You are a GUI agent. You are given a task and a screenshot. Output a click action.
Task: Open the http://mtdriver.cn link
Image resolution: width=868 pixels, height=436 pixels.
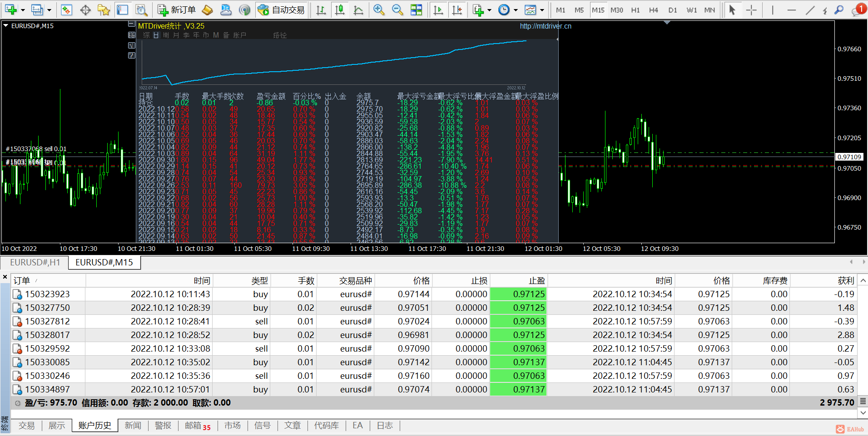click(x=546, y=26)
